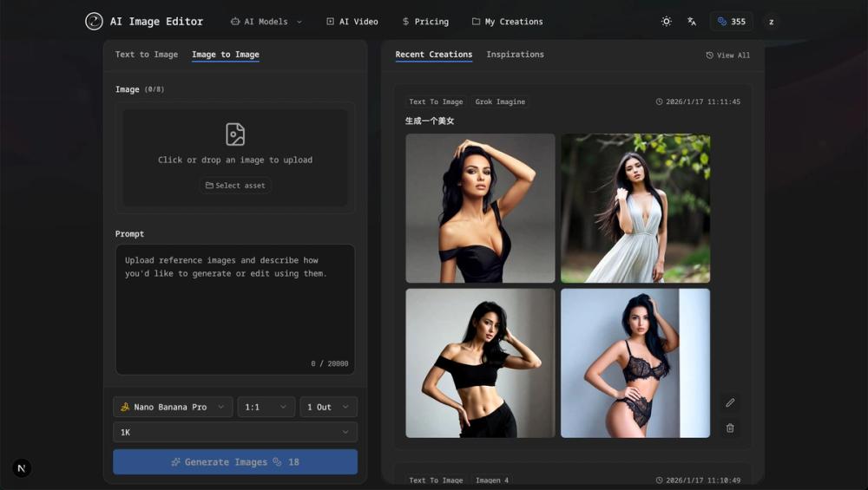Screen dimensions: 868x490
Task: Click the prompt text '生成一个美女'
Action: [x=430, y=121]
